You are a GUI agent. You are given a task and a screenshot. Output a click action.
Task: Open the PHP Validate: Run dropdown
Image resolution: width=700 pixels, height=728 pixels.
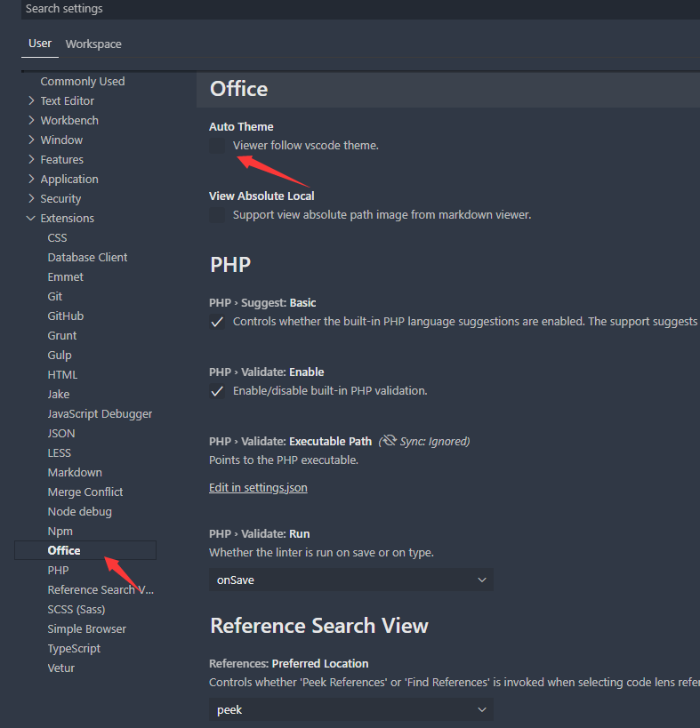350,580
